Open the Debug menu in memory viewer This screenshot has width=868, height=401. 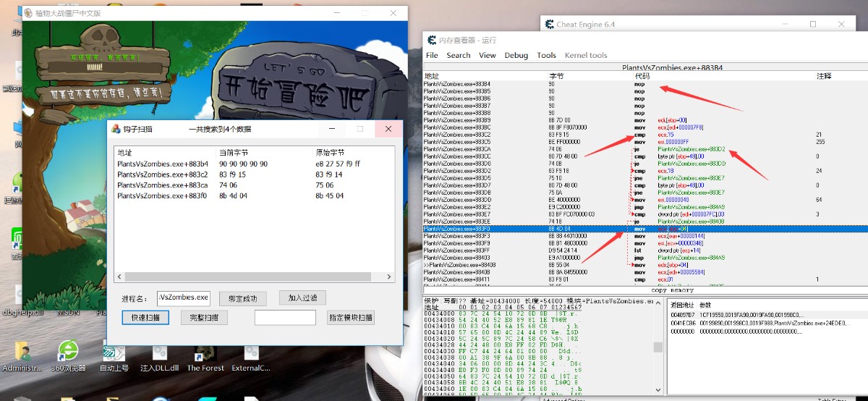tap(516, 55)
